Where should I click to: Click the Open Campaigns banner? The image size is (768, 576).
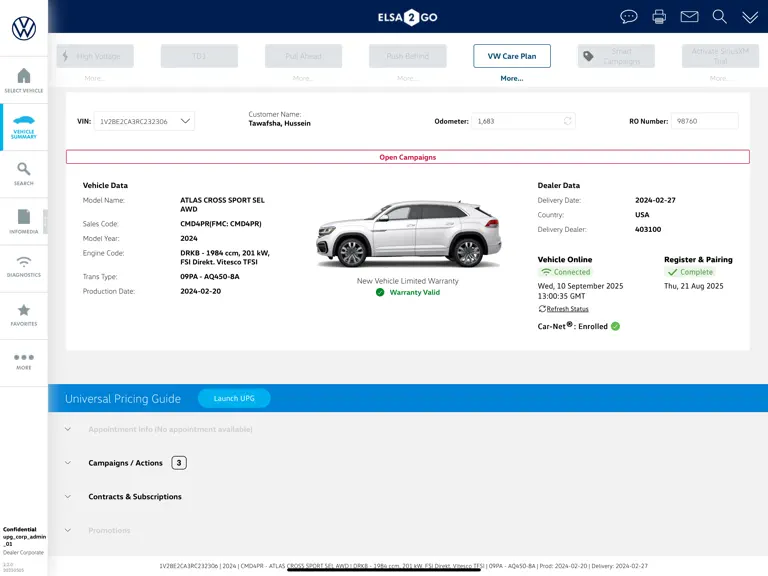408,157
